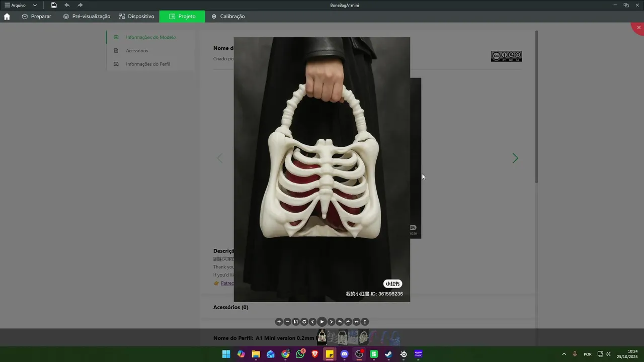Show hidden system tray icons
The image size is (644, 362).
(x=563, y=354)
